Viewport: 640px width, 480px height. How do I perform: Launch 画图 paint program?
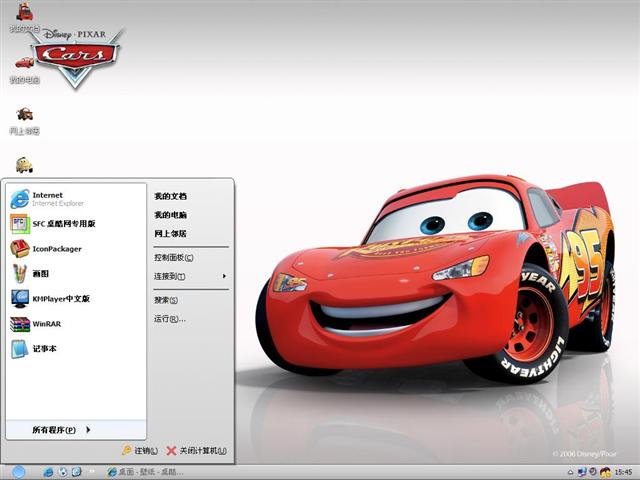[76, 273]
